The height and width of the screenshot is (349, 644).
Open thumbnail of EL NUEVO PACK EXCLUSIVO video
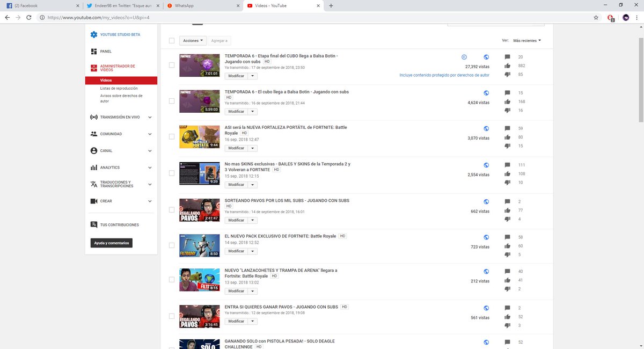pyautogui.click(x=200, y=246)
